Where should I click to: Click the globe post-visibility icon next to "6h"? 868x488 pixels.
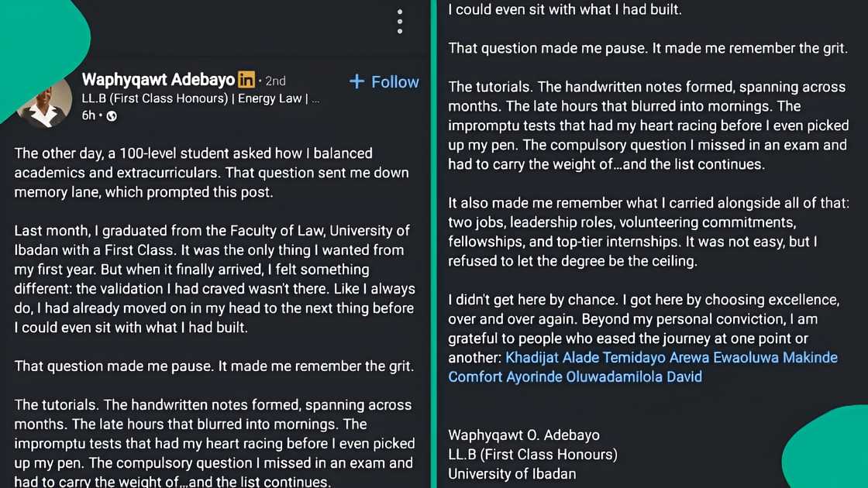111,115
